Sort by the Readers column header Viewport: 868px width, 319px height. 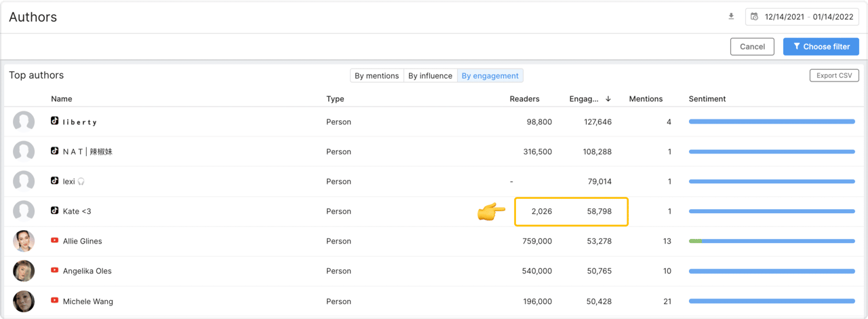524,99
